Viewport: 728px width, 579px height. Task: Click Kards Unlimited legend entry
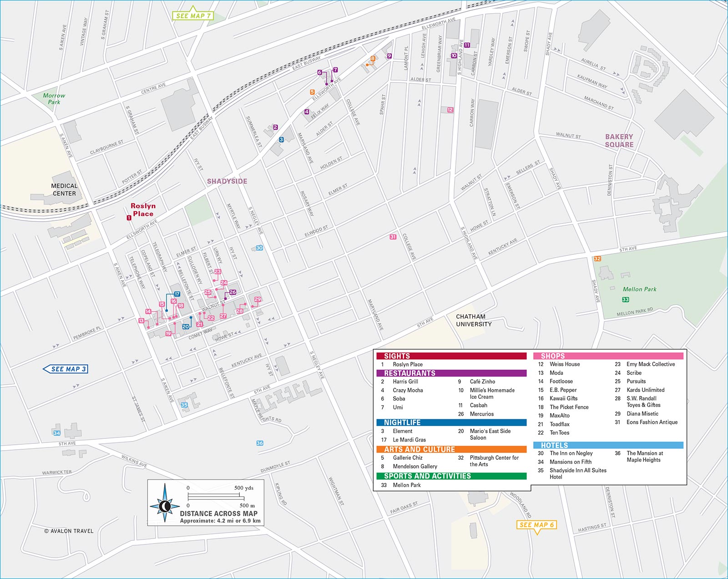[645, 390]
